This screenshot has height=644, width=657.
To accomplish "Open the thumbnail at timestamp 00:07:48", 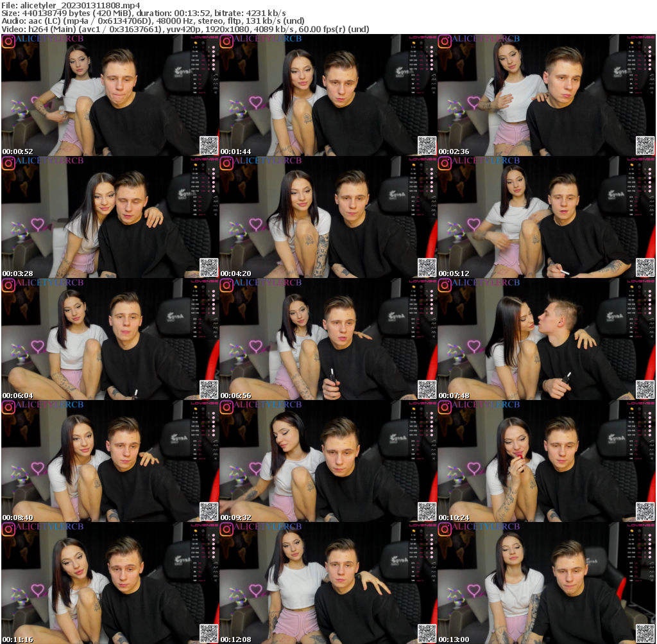I will (546, 339).
